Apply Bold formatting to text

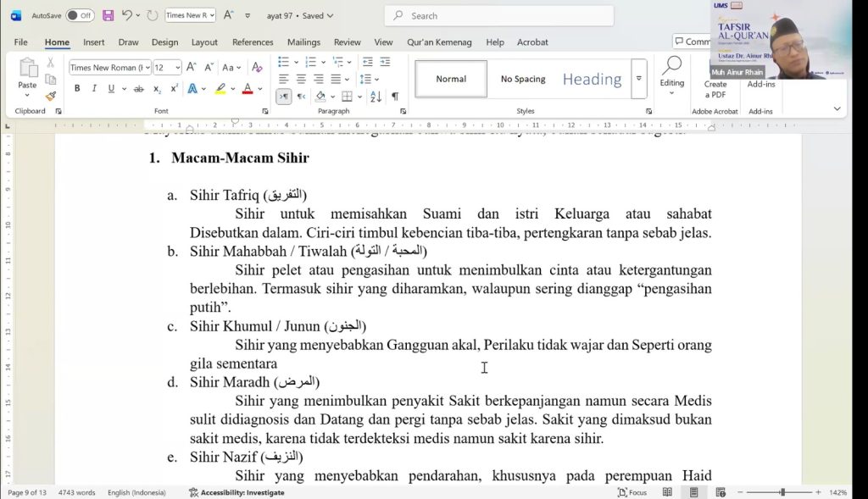(x=77, y=88)
